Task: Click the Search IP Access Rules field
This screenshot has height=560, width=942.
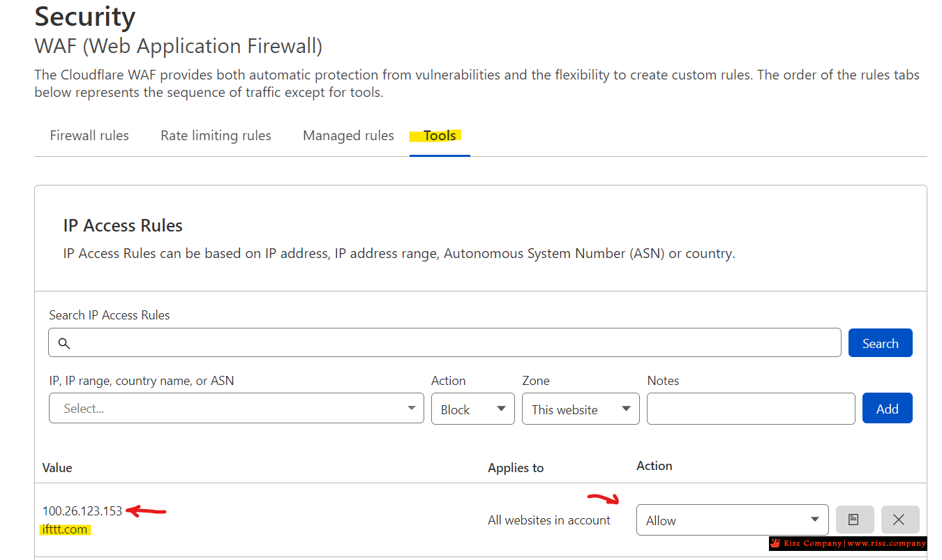Action: pos(444,343)
